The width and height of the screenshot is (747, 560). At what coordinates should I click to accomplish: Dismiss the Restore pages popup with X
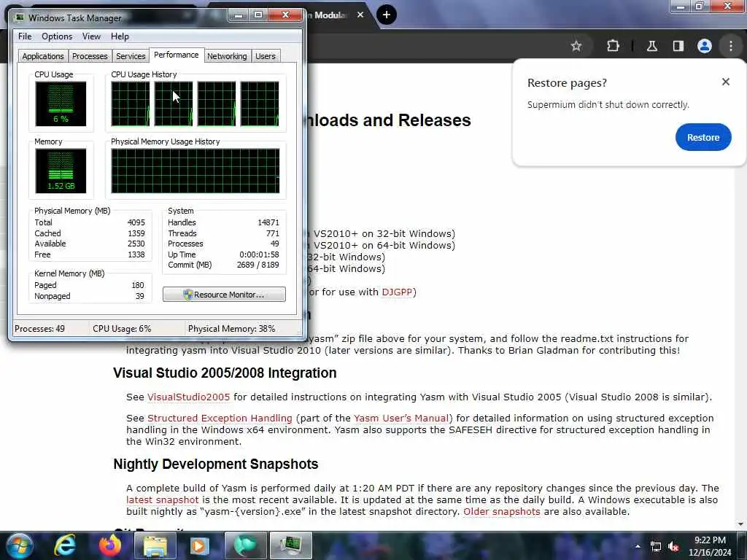725,82
